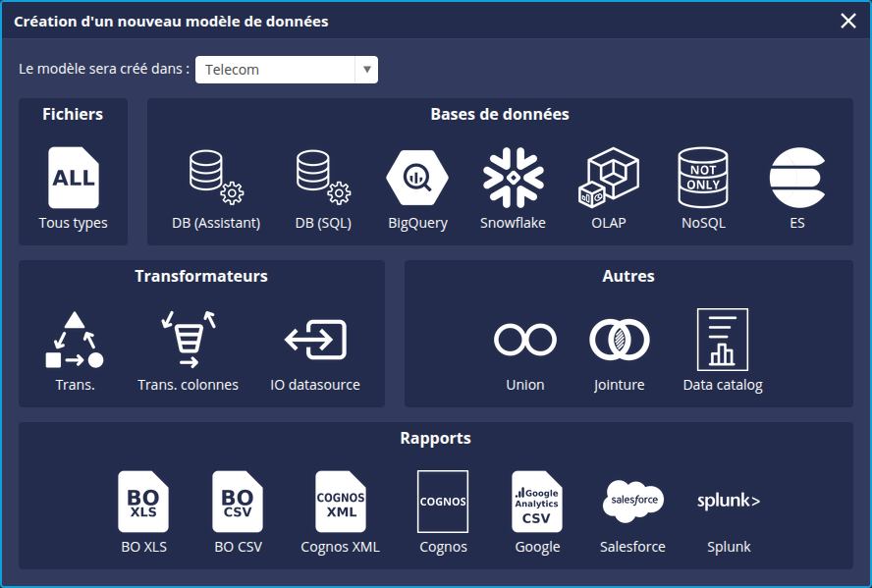Click the Snowflake snowflake icon
Image resolution: width=872 pixels, height=588 pixels.
click(513, 179)
